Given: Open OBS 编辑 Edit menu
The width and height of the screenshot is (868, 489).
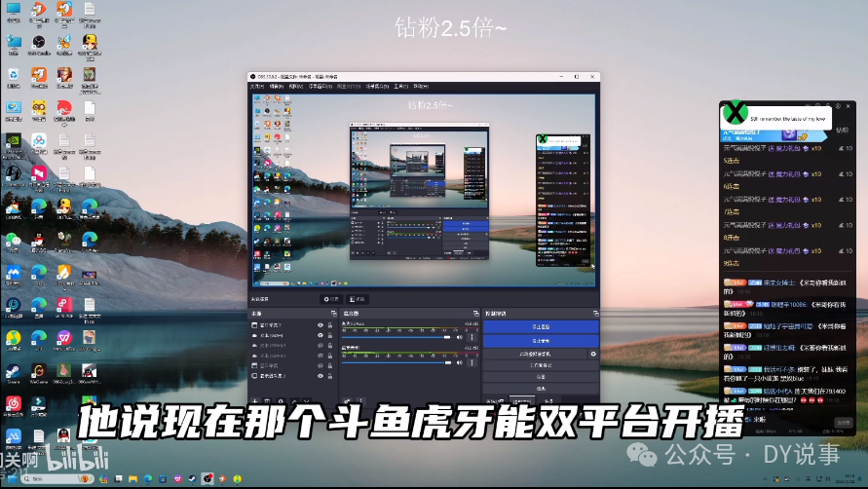Looking at the screenshot, I should (277, 87).
